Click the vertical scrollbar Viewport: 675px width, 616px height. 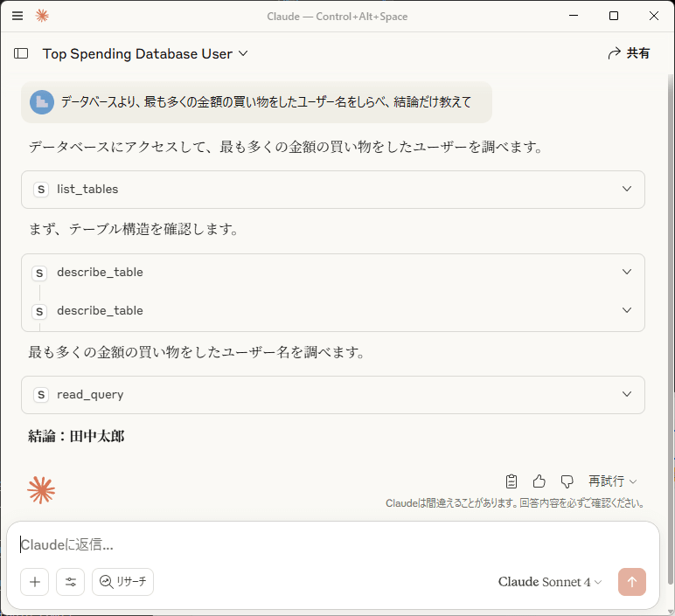[x=671, y=331]
